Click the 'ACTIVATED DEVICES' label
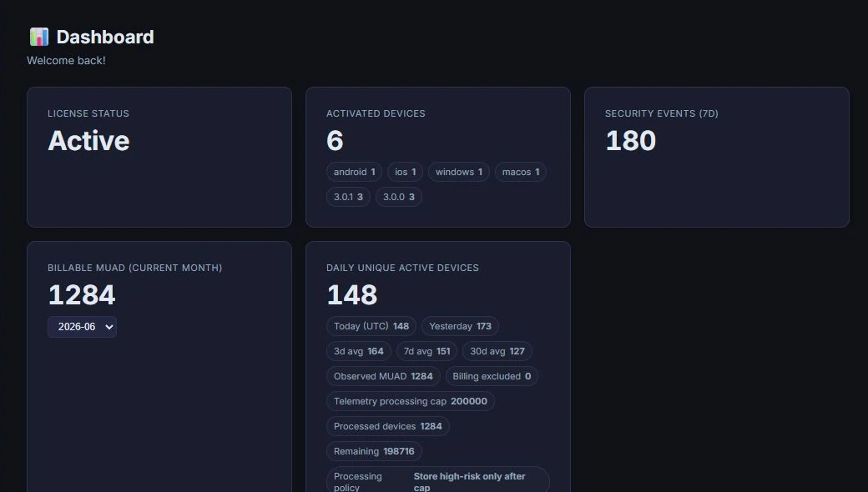Viewport: 868px width, 492px height. pos(376,113)
